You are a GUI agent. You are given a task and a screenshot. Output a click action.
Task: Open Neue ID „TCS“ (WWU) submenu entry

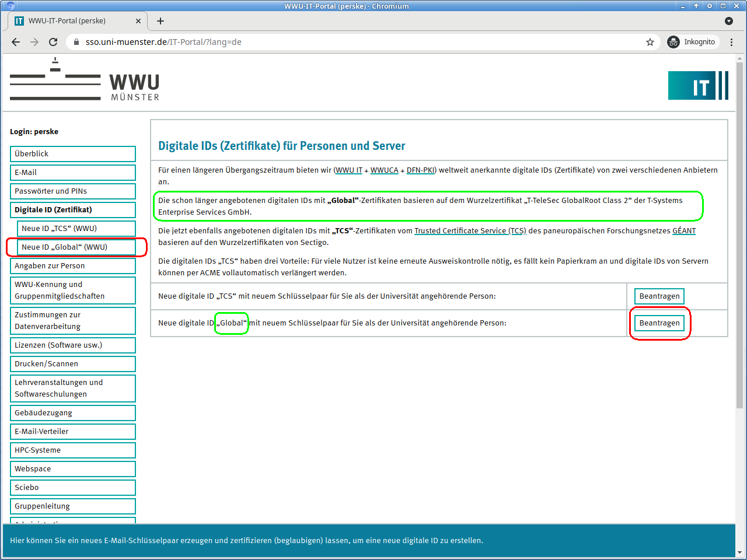tap(76, 229)
